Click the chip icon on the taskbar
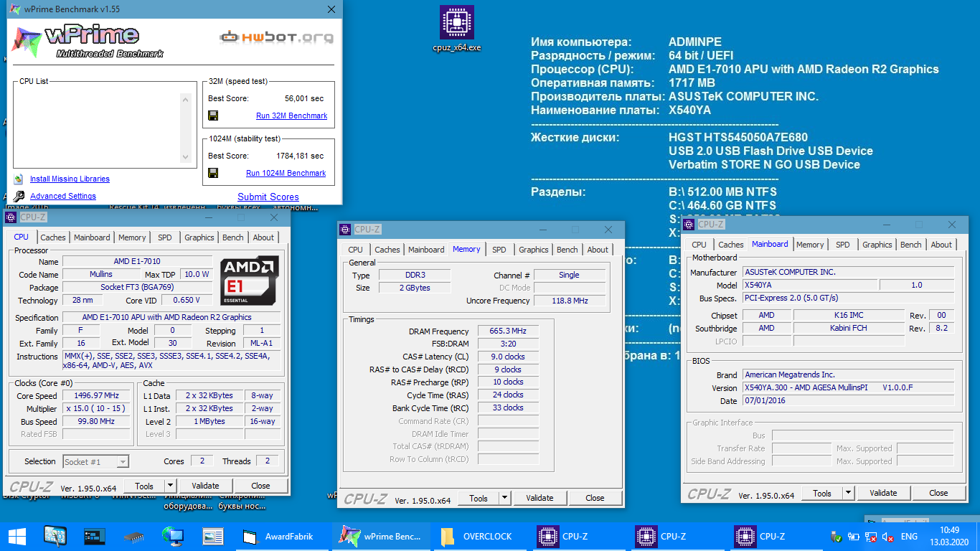Image resolution: width=980 pixels, height=551 pixels. coord(134,536)
